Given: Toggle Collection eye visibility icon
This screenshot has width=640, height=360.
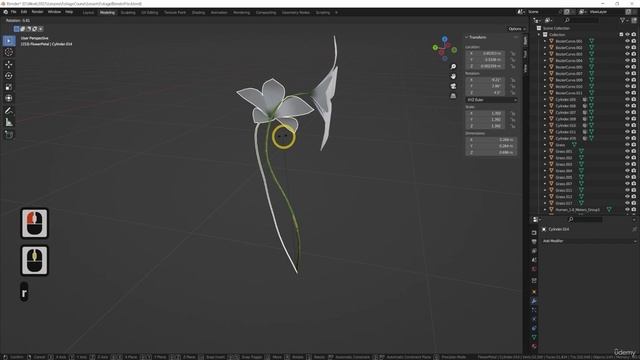Looking at the screenshot, I should (x=627, y=35).
